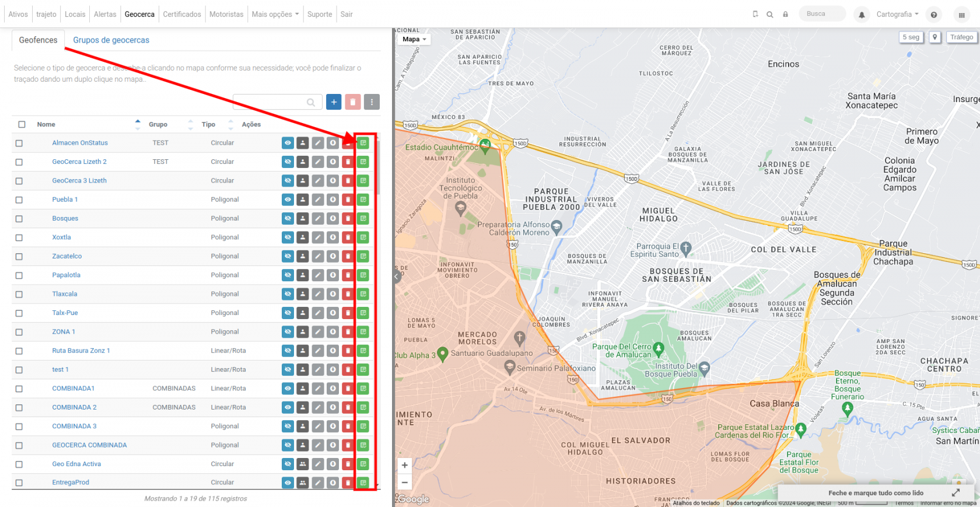Edit the Puebla 1 geofence
The height and width of the screenshot is (507, 980).
tap(318, 200)
